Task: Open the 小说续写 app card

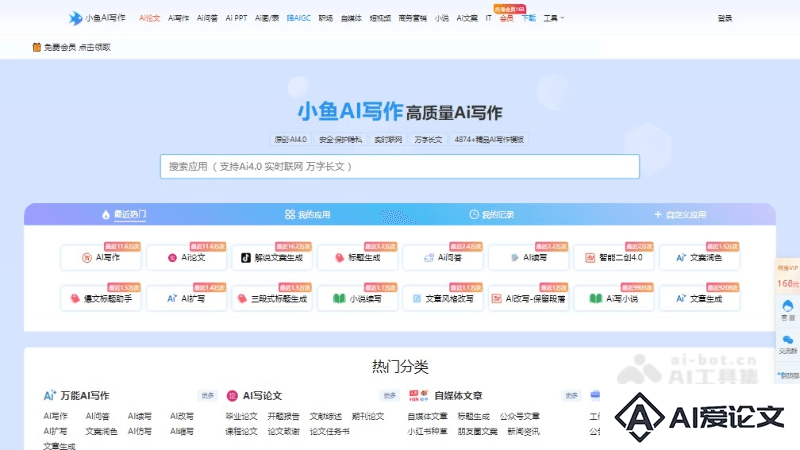Action: point(358,298)
